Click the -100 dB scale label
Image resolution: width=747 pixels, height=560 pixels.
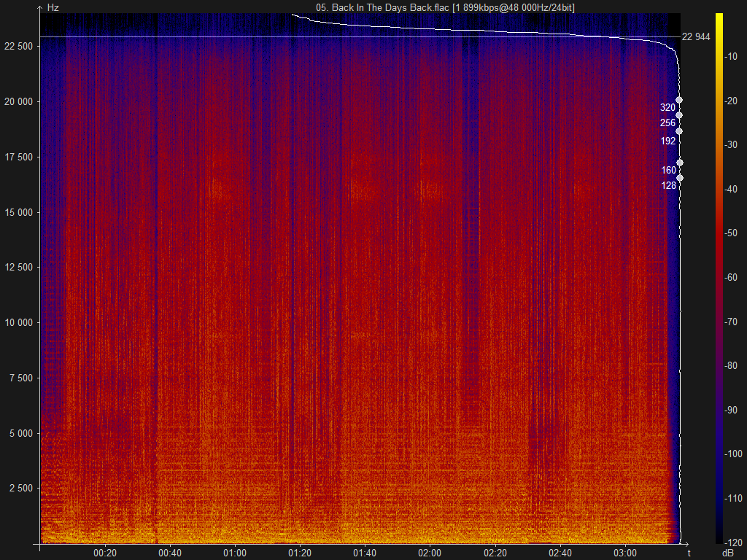[x=732, y=454]
